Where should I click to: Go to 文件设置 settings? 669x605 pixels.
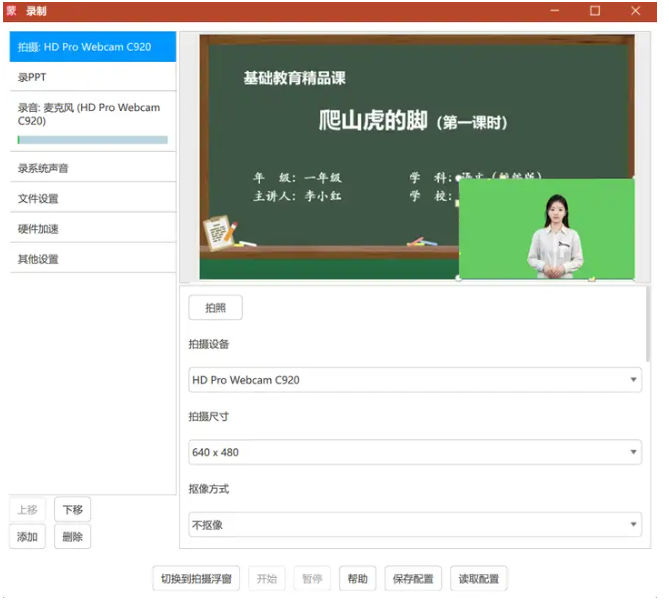(x=93, y=198)
